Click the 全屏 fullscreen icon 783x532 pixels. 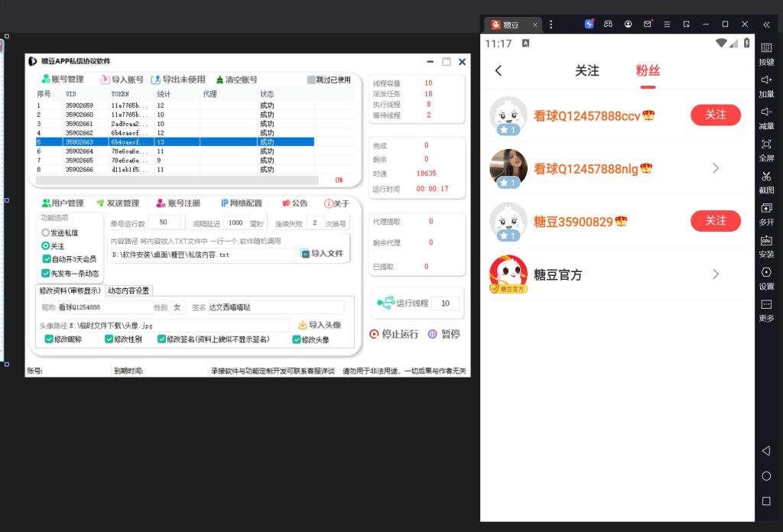(766, 144)
